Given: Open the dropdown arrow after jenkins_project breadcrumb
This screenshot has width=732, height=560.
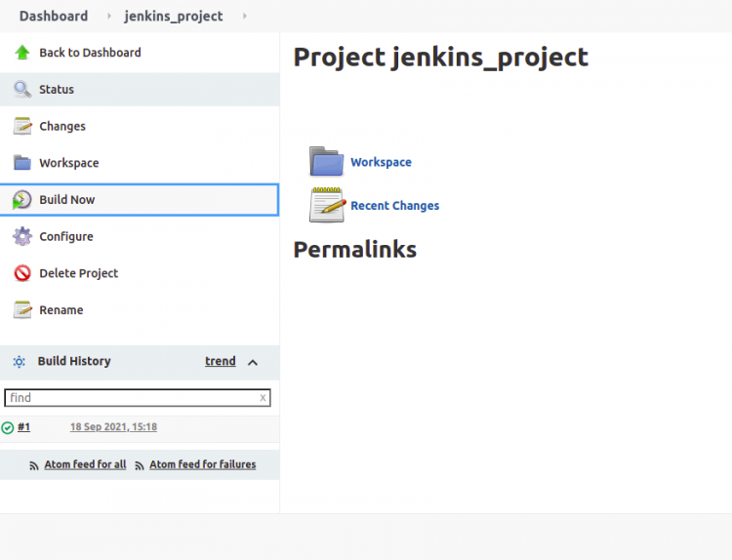Looking at the screenshot, I should click(244, 16).
